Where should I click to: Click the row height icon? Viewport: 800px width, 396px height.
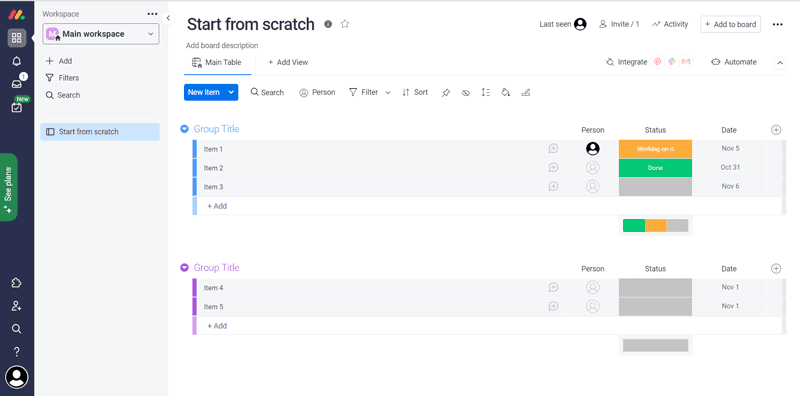tap(486, 92)
